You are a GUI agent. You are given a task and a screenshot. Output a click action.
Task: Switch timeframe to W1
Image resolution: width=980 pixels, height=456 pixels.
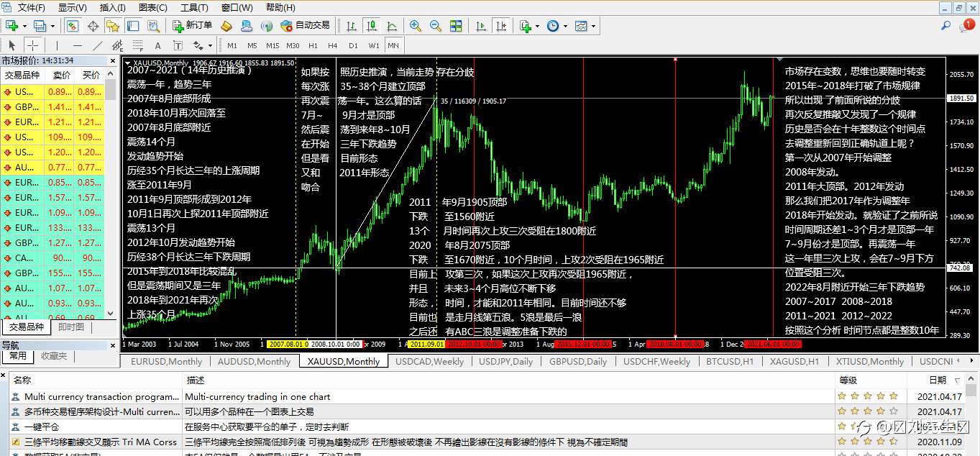coord(374,45)
